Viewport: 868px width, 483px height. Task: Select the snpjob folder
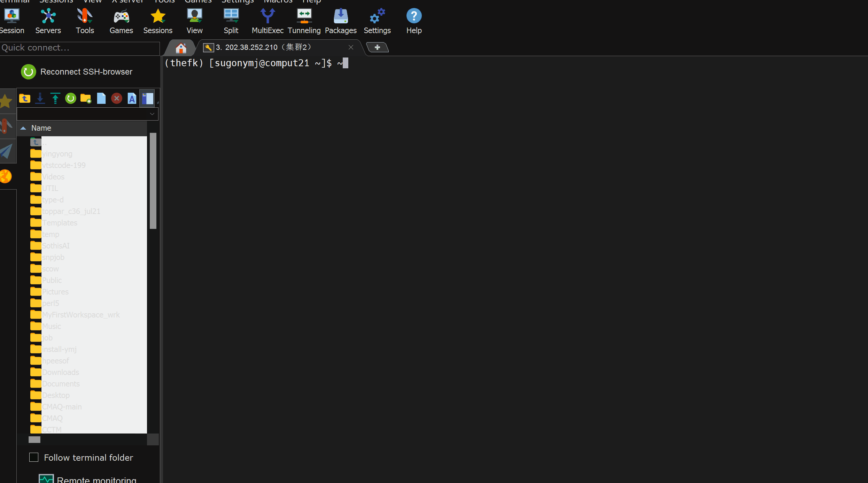(x=47, y=257)
